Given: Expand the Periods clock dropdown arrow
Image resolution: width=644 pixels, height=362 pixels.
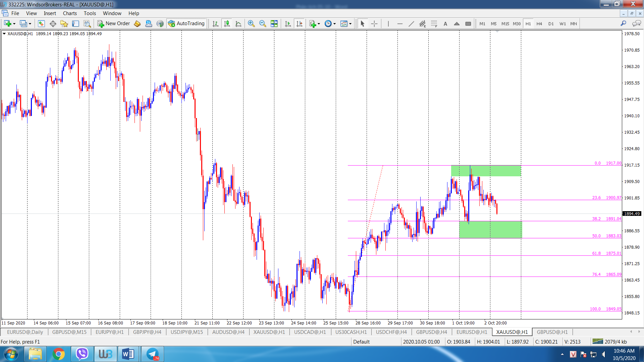Looking at the screenshot, I should [334, 24].
